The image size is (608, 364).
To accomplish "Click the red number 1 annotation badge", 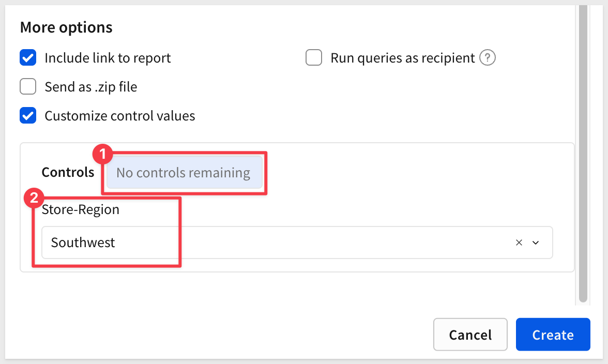I will [x=102, y=155].
